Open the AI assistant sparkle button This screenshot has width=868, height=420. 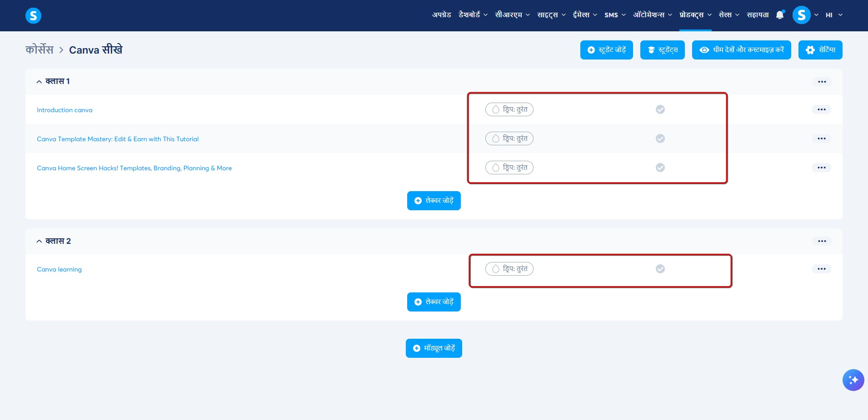[x=853, y=380]
